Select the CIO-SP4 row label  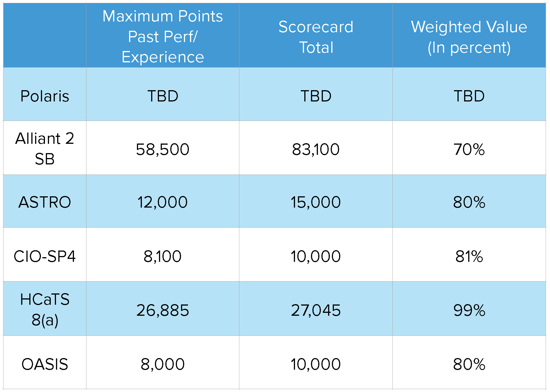tap(45, 256)
